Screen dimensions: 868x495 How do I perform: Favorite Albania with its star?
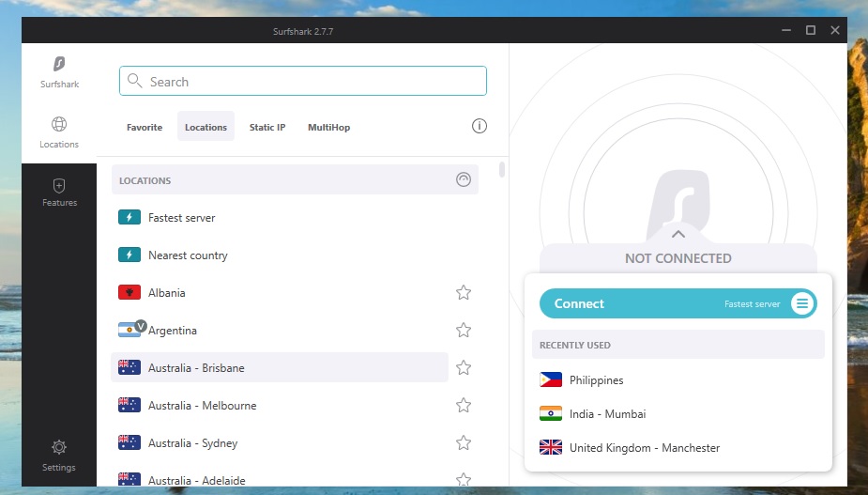coord(464,292)
